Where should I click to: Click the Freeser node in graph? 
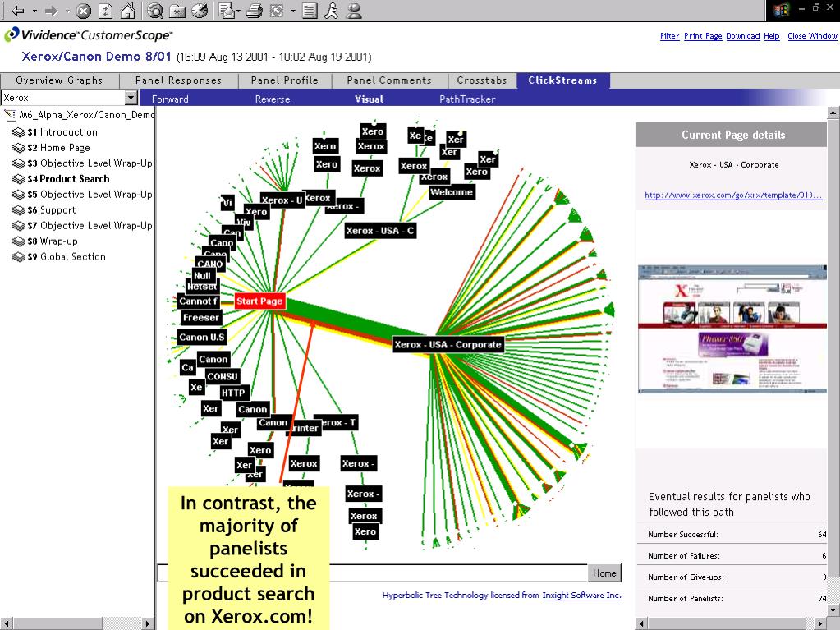point(201,317)
